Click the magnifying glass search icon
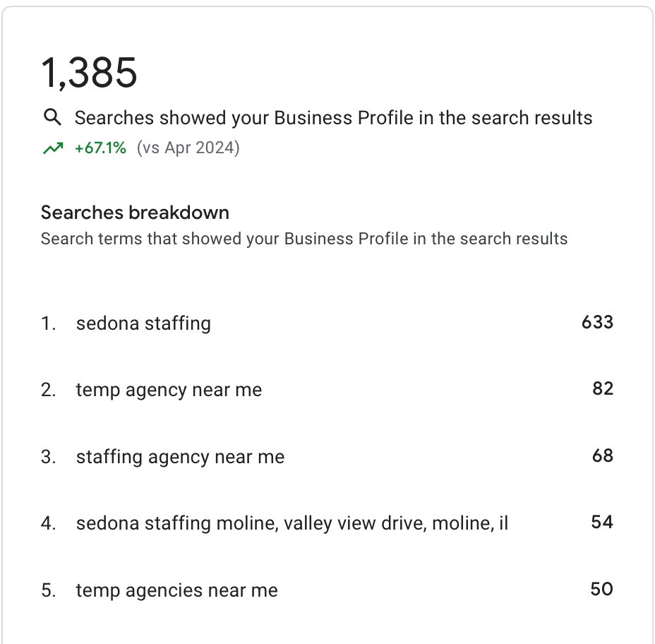 (52, 117)
